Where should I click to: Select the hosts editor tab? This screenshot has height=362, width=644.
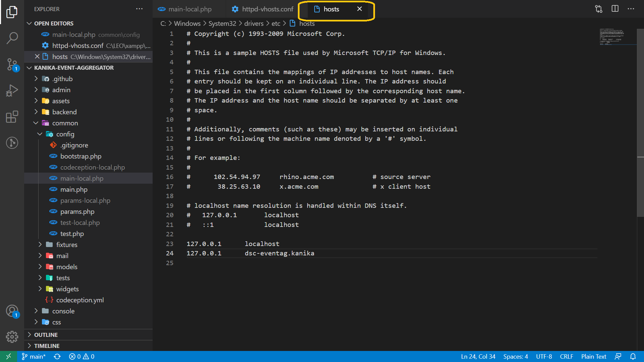point(331,9)
